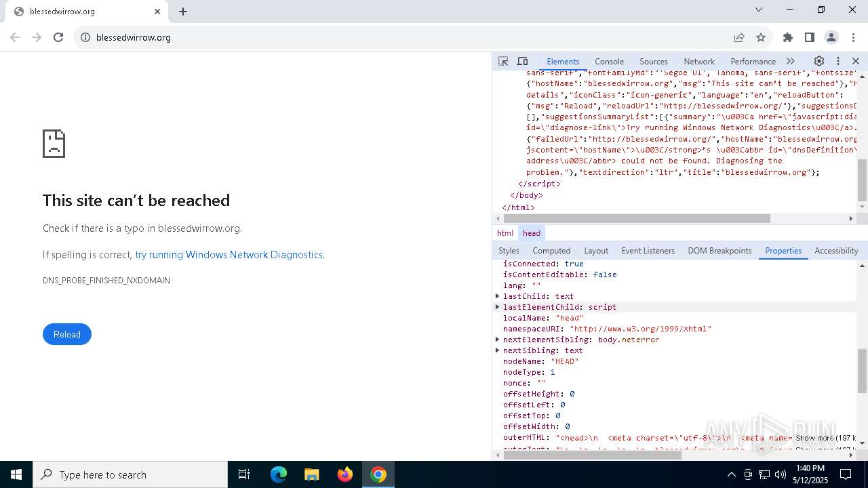Expand nextElementSibling property
868x488 pixels.
point(497,340)
